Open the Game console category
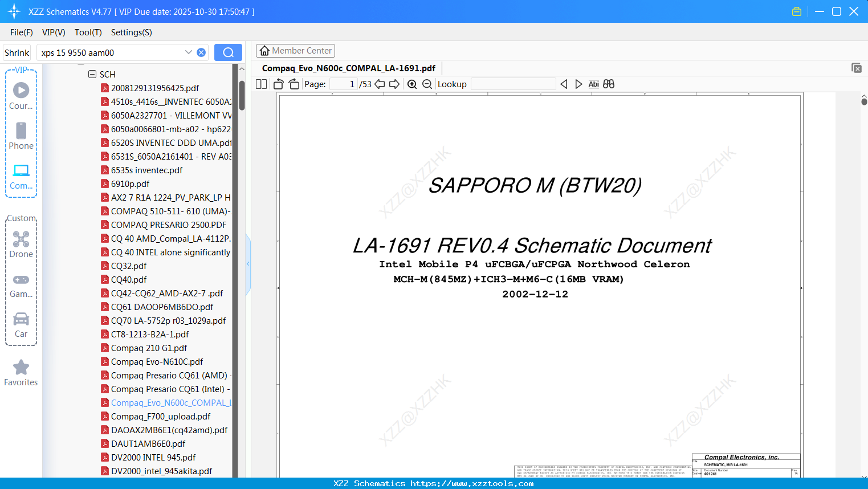The image size is (868, 489). pyautogui.click(x=21, y=285)
